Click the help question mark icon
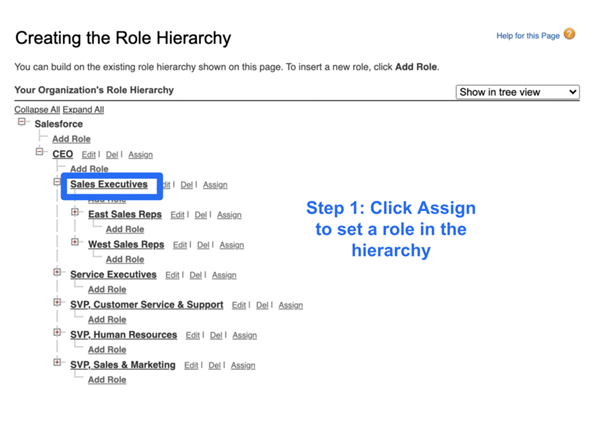The width and height of the screenshot is (602, 422). (x=569, y=34)
